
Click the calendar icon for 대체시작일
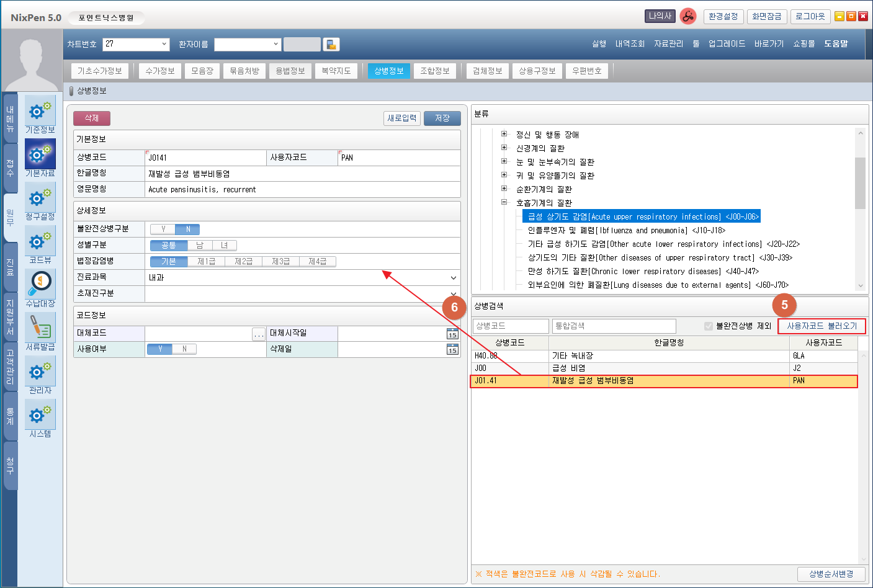452,334
